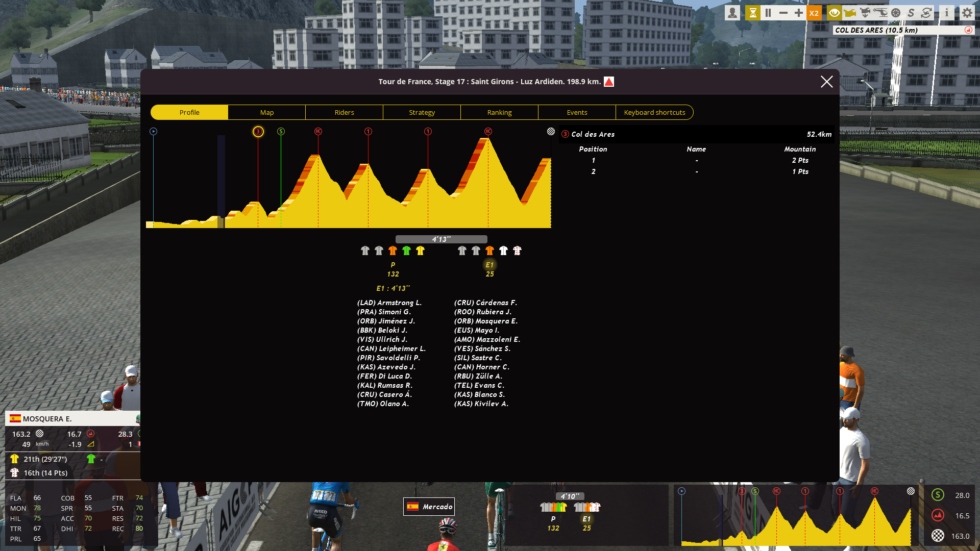Click the Mercado rider name tag
The image size is (980, 551).
[x=429, y=507]
